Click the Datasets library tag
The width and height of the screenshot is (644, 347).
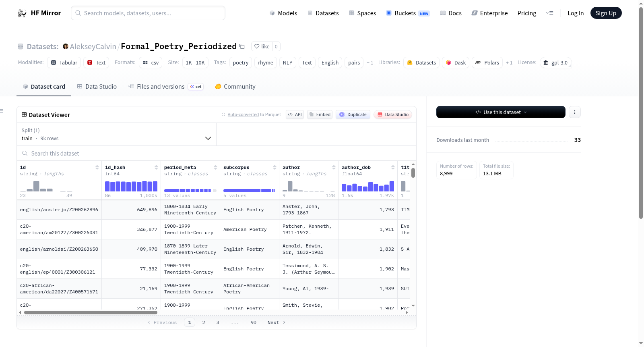click(x=421, y=62)
